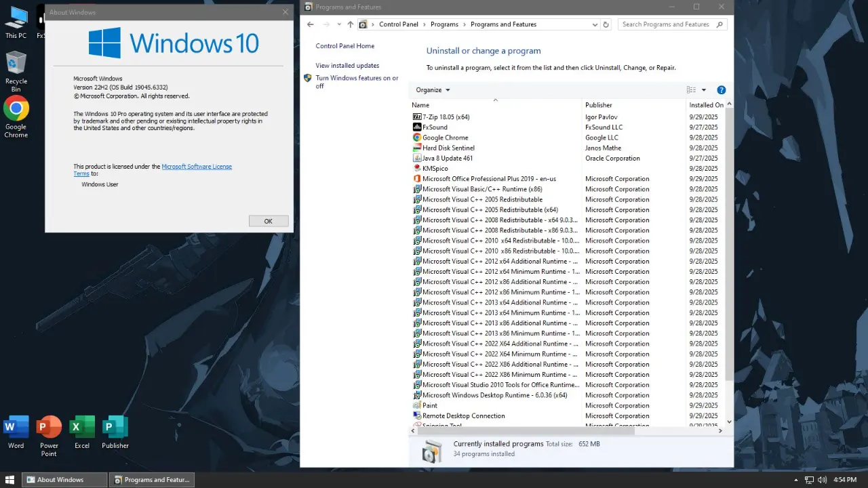Refresh the Programs and Features address bar
The height and width of the screenshot is (488, 868).
[606, 24]
